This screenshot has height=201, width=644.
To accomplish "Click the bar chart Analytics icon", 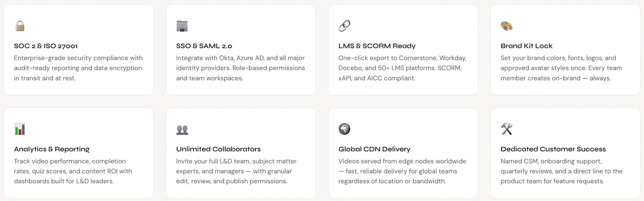I will [20, 129].
